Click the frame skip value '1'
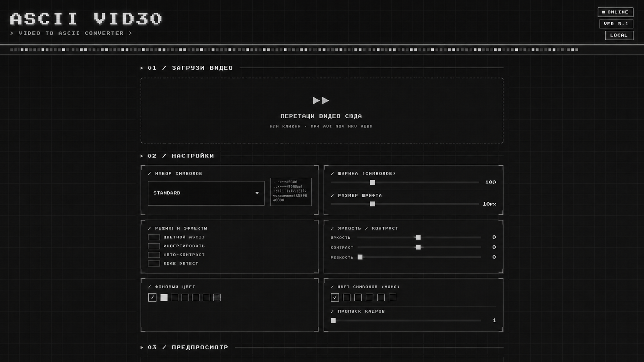Screen dimensions: 644x362 point(494,320)
